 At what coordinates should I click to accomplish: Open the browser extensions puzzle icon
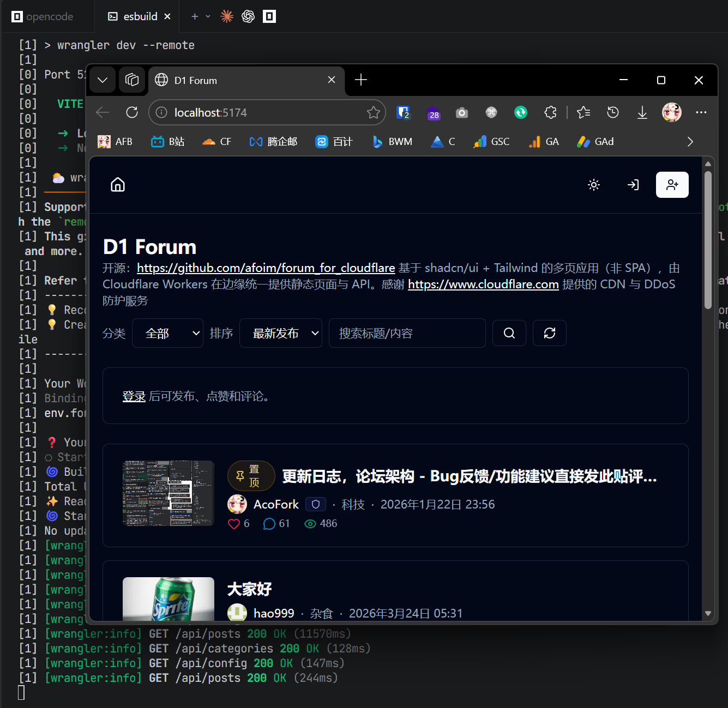pyautogui.click(x=550, y=113)
